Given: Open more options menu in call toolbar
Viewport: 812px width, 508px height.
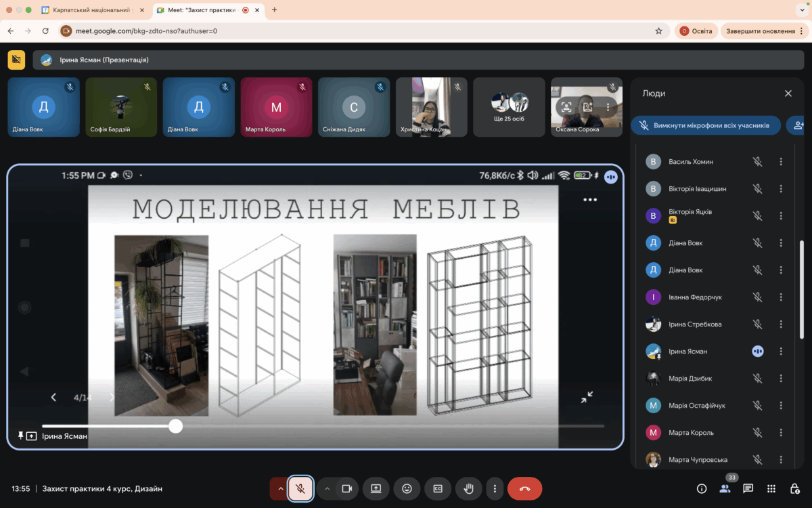Looking at the screenshot, I should click(495, 488).
